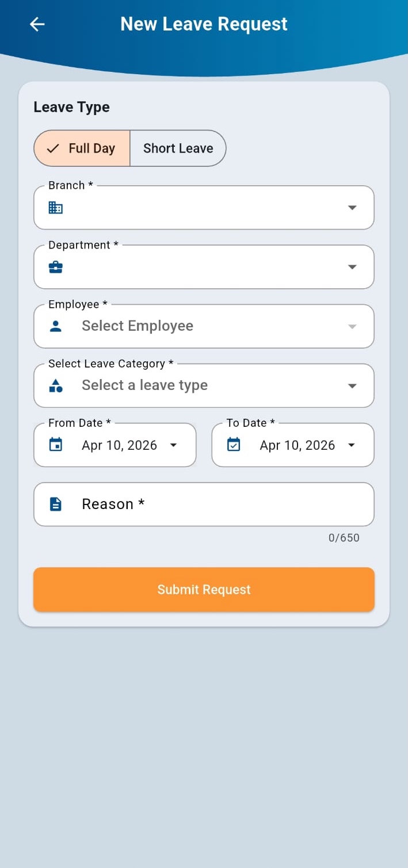Open the Department dropdown arrow
Image resolution: width=408 pixels, height=868 pixels.
click(352, 267)
